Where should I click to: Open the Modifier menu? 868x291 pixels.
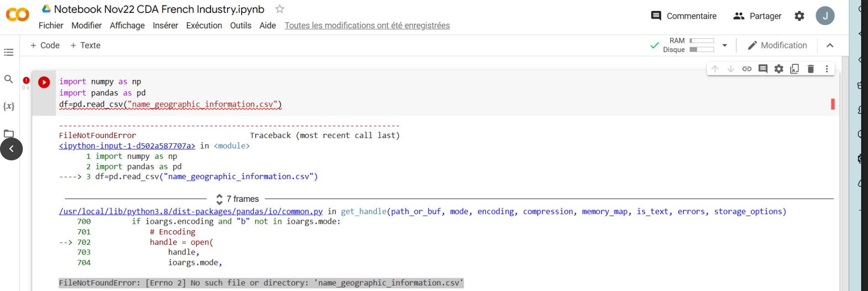86,26
